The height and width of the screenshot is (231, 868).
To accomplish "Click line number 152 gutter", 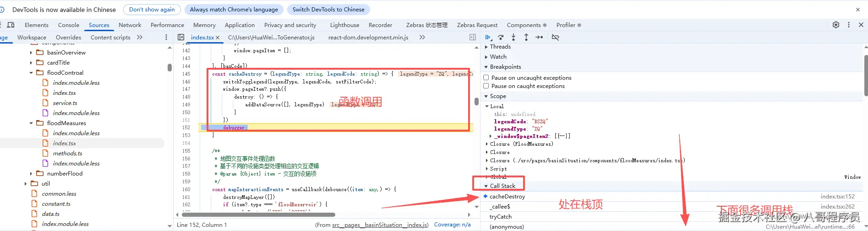I will 186,127.
